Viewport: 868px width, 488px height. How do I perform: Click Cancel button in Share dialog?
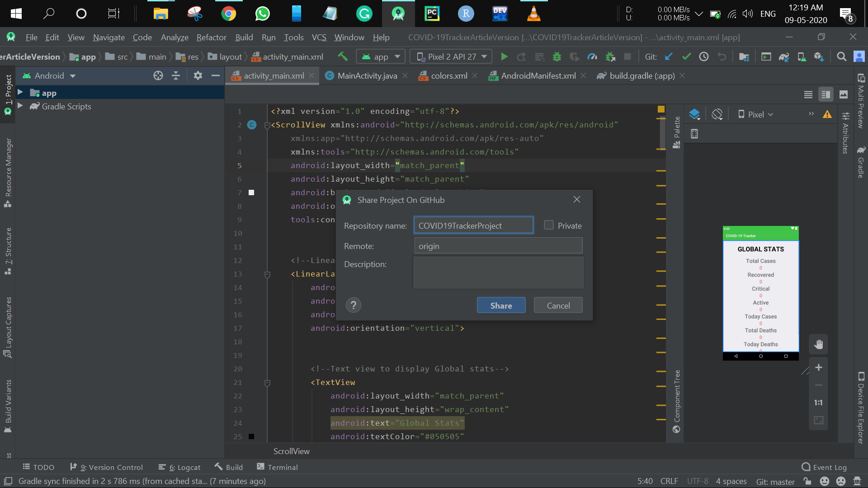[558, 305]
